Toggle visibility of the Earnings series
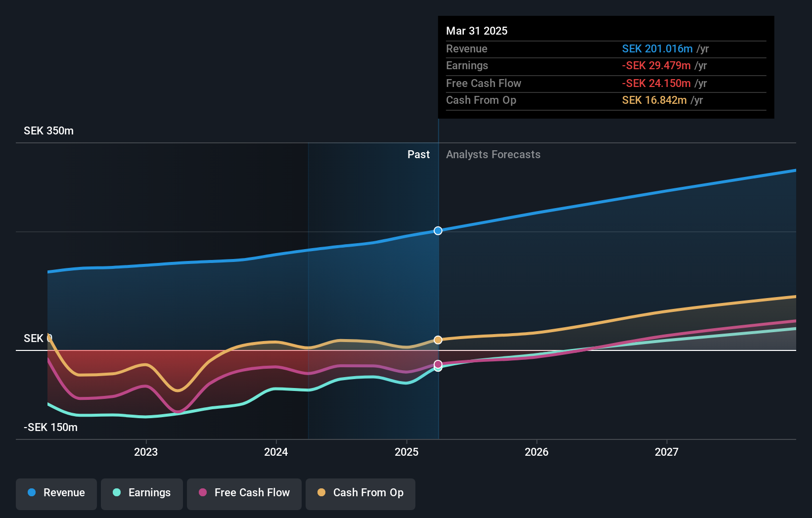Viewport: 812px width, 518px height. tap(142, 493)
